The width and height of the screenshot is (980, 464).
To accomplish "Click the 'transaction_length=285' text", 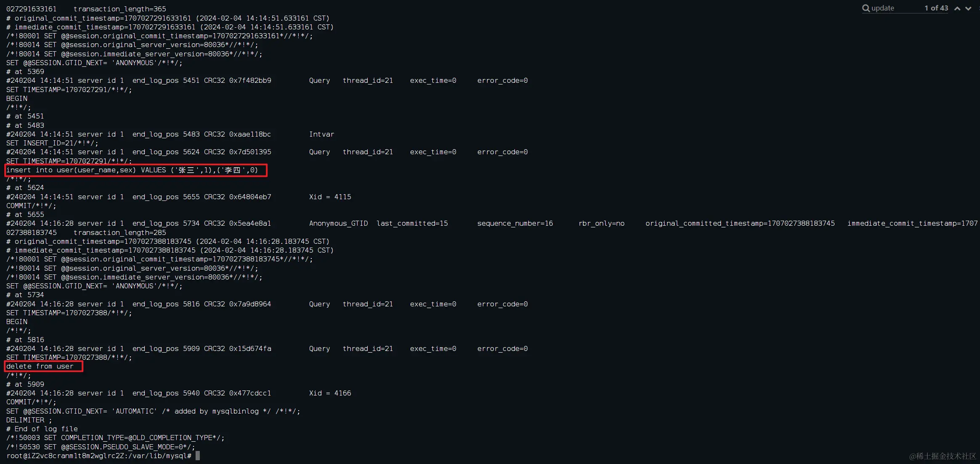I will pyautogui.click(x=119, y=232).
